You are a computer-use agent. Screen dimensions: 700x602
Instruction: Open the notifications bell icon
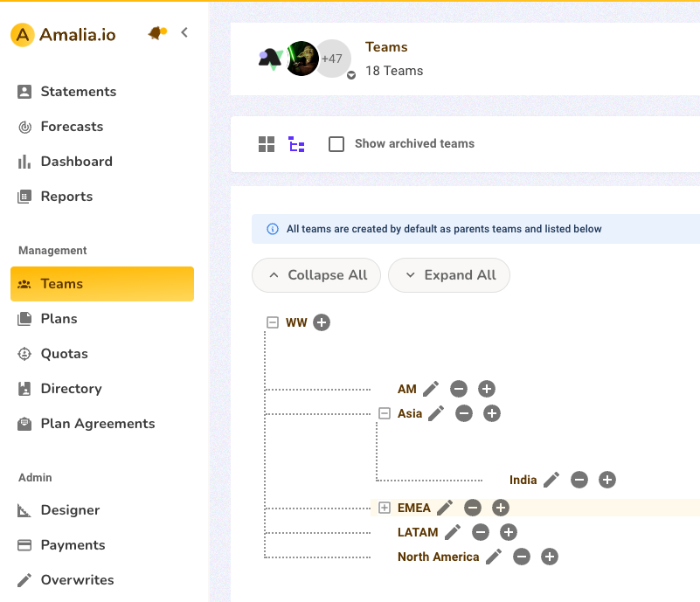(157, 32)
